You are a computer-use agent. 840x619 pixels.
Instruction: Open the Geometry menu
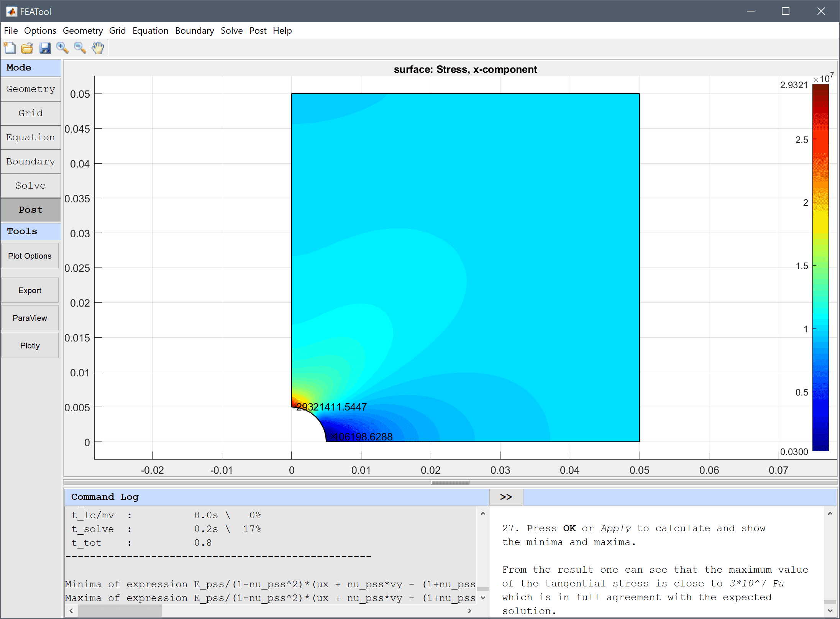click(x=83, y=31)
